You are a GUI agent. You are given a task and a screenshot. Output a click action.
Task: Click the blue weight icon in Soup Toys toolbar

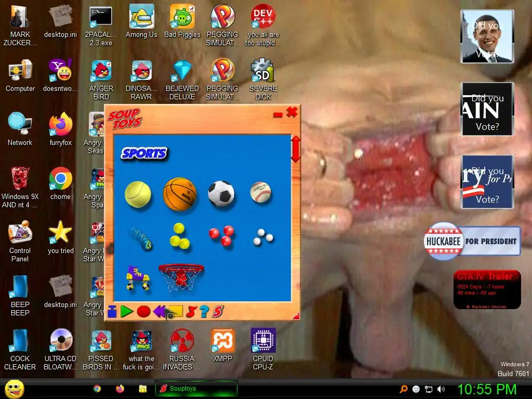click(112, 312)
